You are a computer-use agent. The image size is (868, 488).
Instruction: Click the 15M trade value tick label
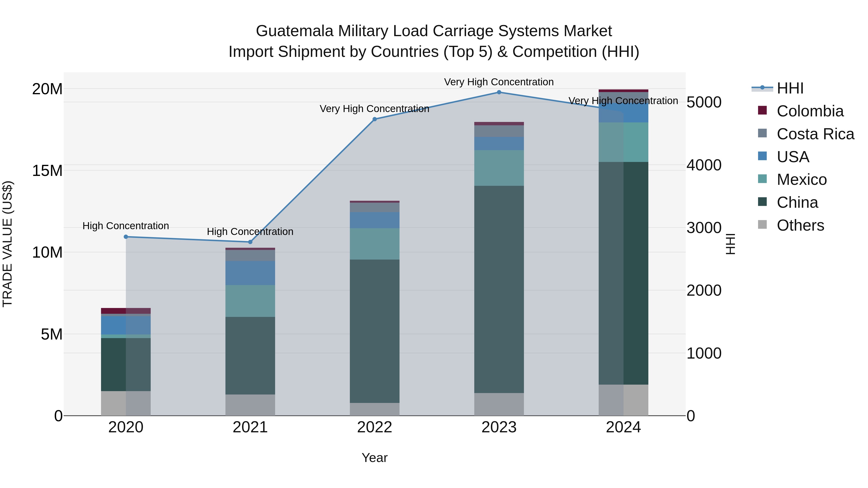(47, 171)
